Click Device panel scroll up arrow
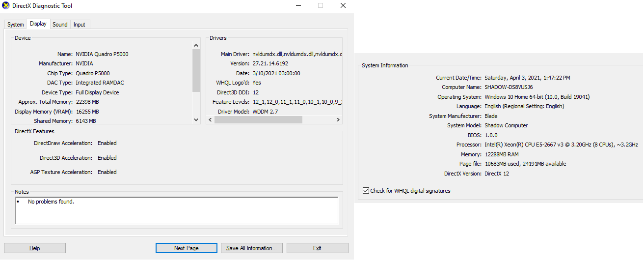This screenshot has width=644, height=263. pyautogui.click(x=196, y=45)
